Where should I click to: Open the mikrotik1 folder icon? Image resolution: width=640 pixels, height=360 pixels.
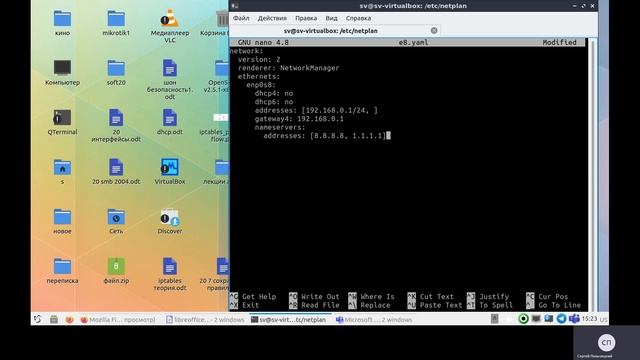tap(116, 19)
